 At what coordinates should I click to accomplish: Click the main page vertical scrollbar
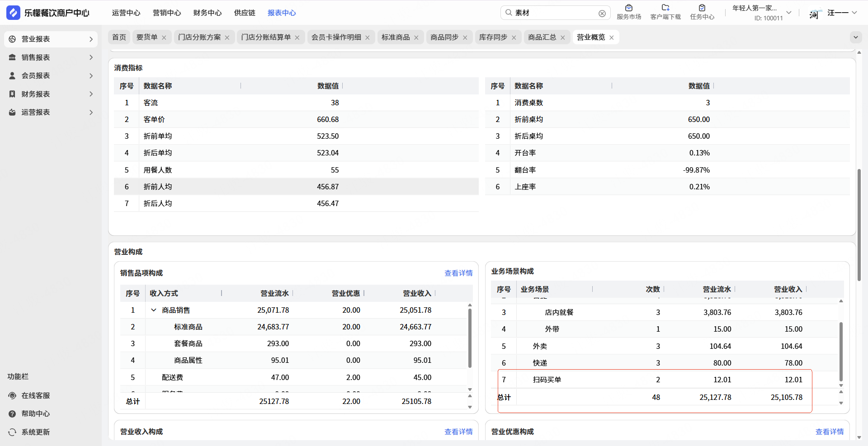click(859, 225)
